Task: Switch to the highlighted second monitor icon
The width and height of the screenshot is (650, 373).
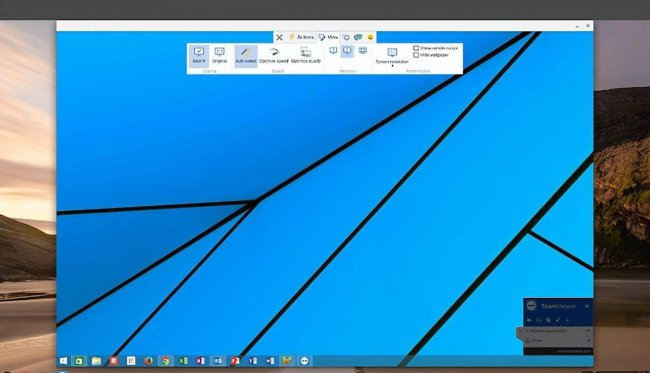Action: pos(347,51)
